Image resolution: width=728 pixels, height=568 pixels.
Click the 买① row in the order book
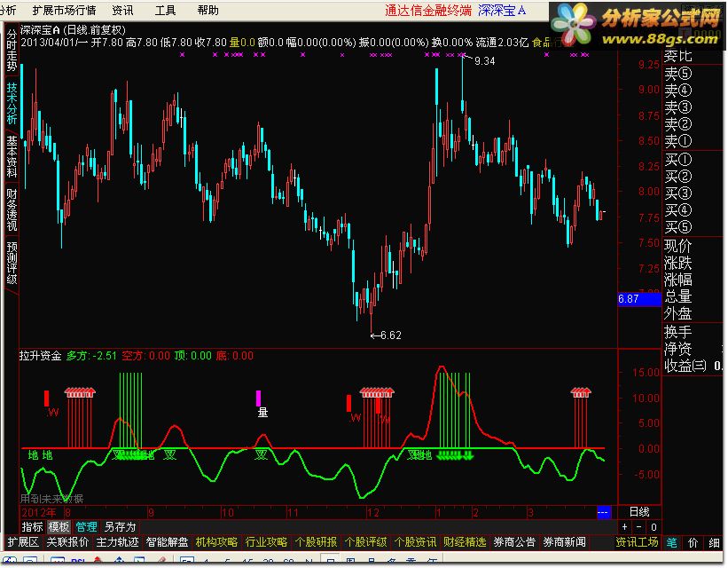tap(677, 160)
